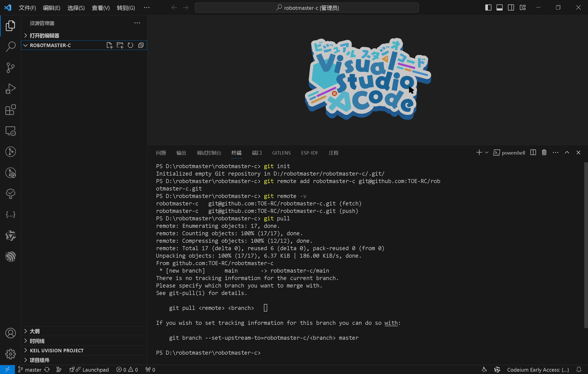Open the Codeium icon in activity bar
This screenshot has width=588, height=374.
click(10, 236)
